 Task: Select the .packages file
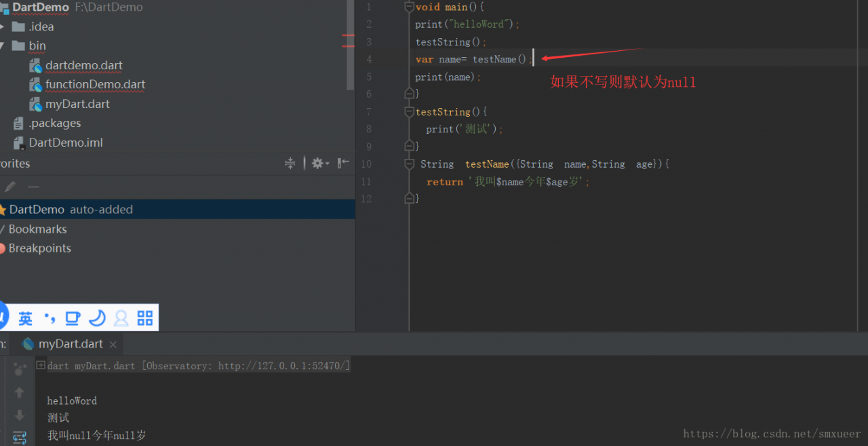click(x=55, y=124)
